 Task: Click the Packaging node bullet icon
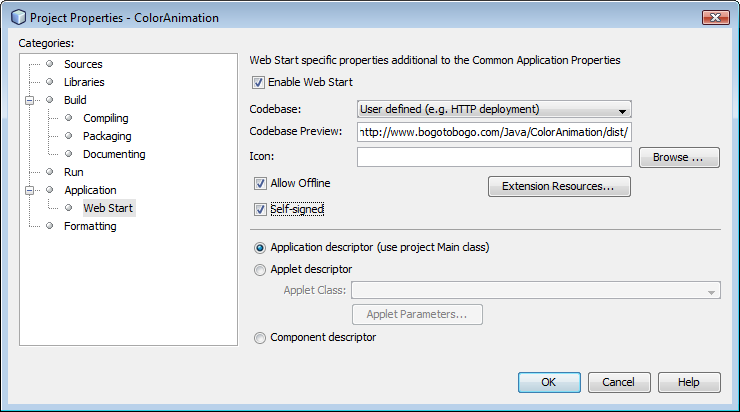[68, 136]
